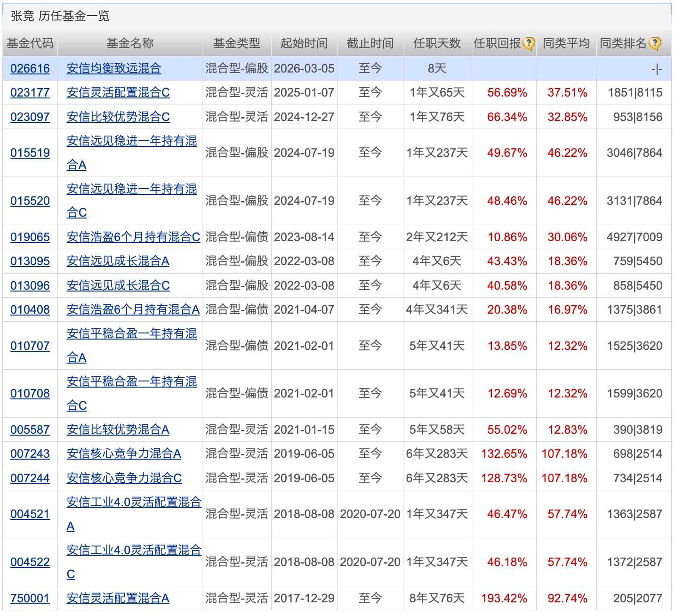Screen dimensions: 675x616
Task: Click fund code 007244 link
Action: click(x=30, y=478)
